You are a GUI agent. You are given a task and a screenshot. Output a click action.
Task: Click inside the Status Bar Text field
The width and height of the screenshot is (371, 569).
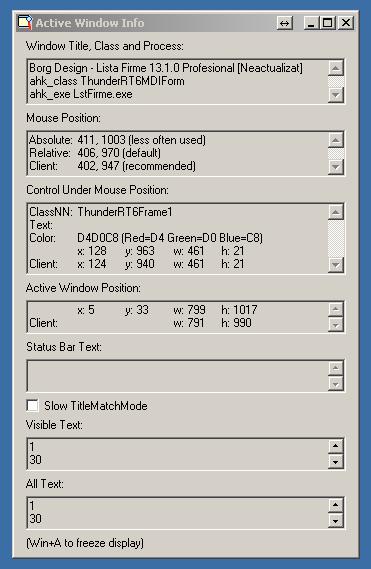[x=178, y=376]
